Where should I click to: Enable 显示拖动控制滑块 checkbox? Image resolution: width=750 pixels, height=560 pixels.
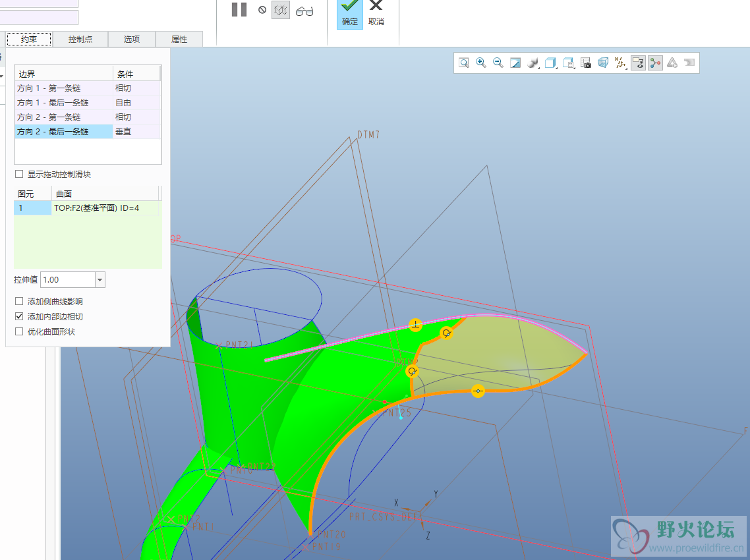pyautogui.click(x=19, y=174)
